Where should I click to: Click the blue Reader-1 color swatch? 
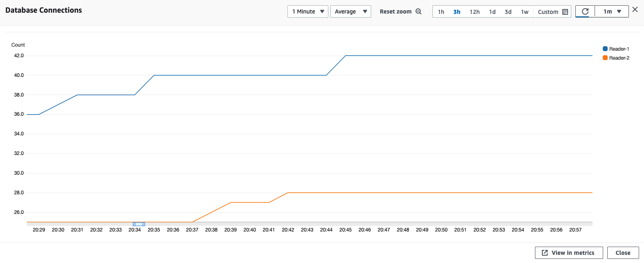point(605,49)
